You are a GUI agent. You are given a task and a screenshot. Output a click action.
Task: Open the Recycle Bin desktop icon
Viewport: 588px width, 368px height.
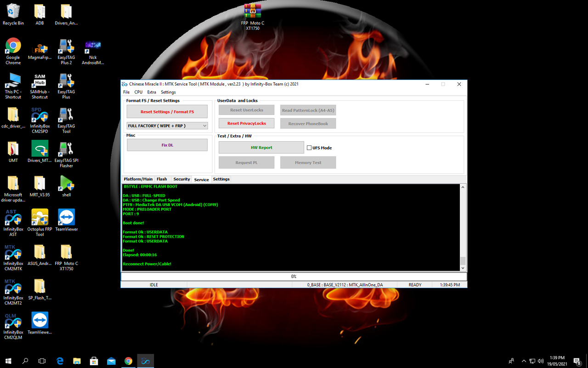tap(13, 15)
